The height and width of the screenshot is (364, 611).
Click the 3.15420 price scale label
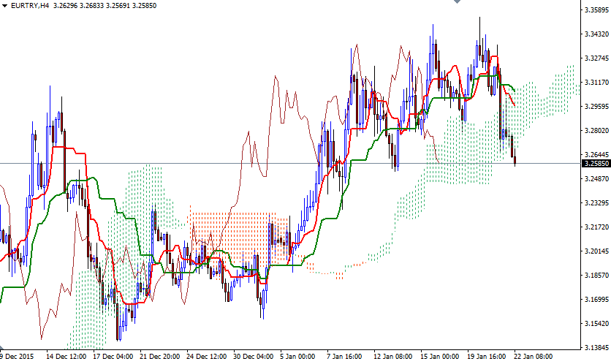596,324
